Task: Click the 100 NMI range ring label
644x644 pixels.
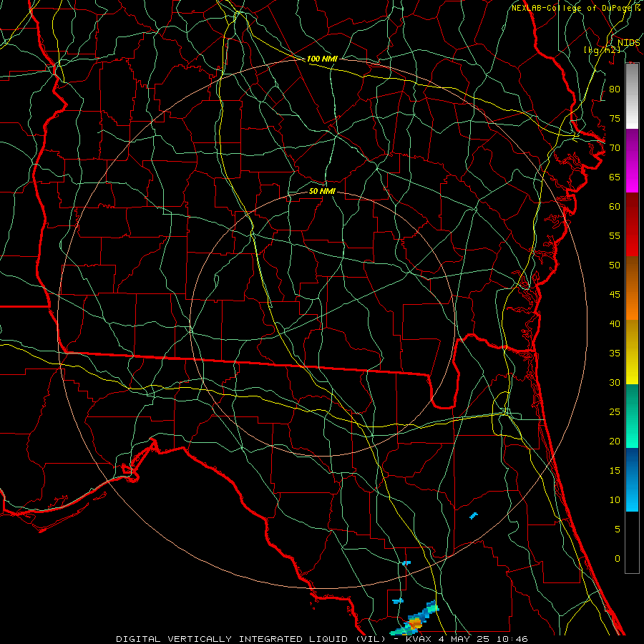Action: tap(322, 59)
